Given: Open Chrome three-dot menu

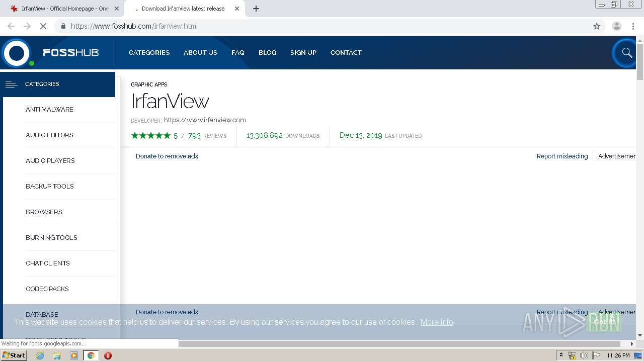Looking at the screenshot, I should click(633, 26).
